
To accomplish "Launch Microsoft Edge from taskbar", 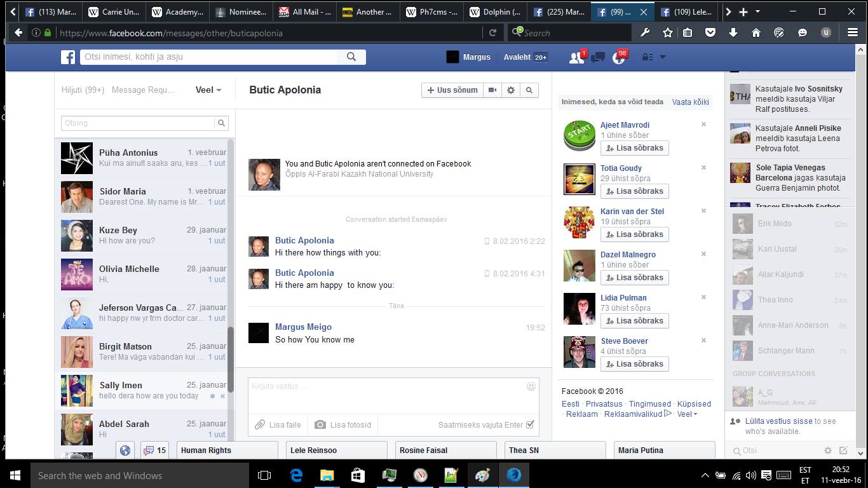I will [x=296, y=475].
